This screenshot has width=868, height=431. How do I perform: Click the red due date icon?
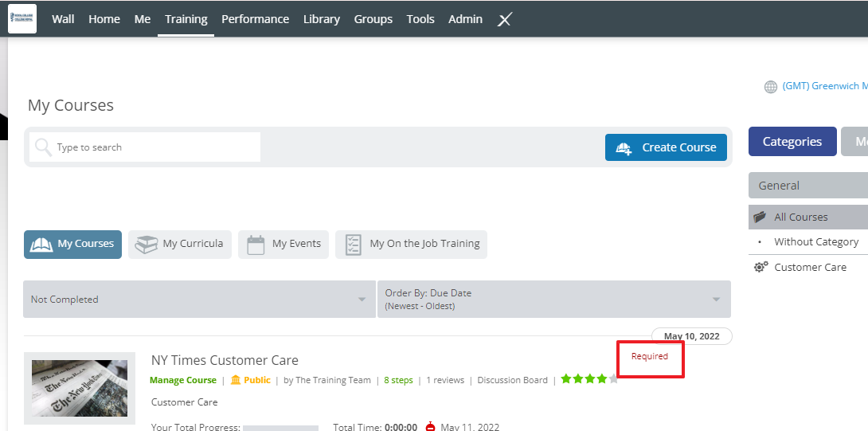(431, 426)
